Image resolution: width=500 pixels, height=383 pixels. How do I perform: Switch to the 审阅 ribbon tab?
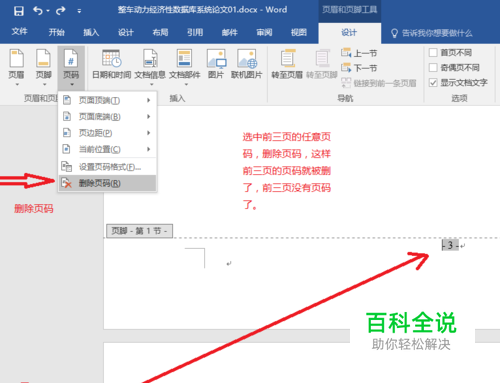264,32
